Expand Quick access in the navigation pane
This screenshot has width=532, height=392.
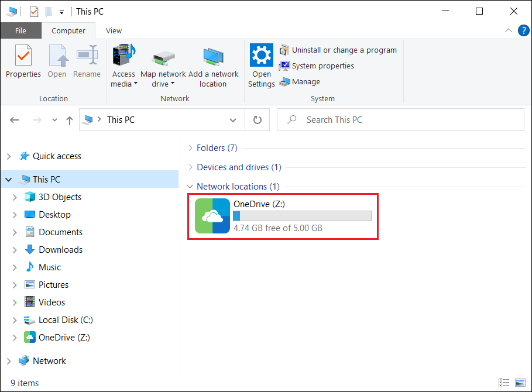[9, 156]
